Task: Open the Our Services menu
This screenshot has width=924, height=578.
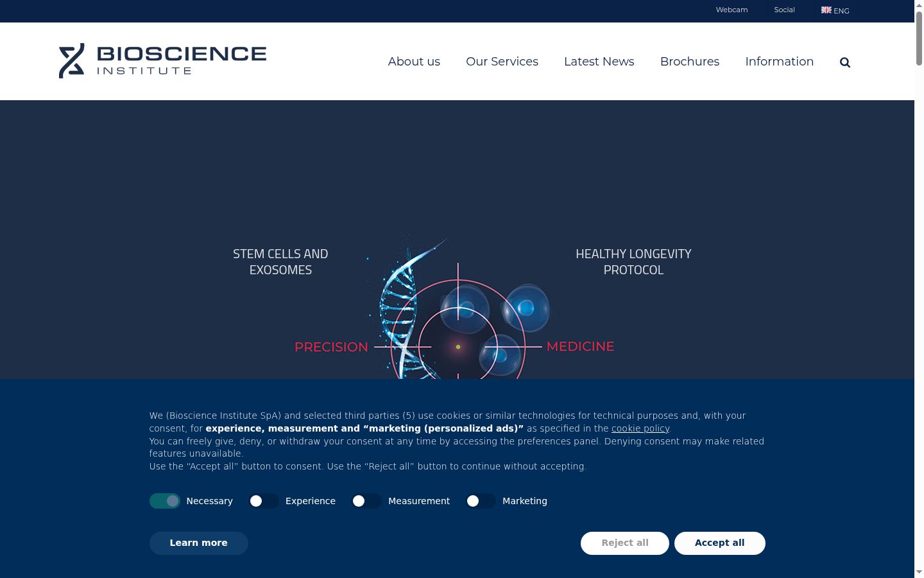Action: [x=502, y=62]
